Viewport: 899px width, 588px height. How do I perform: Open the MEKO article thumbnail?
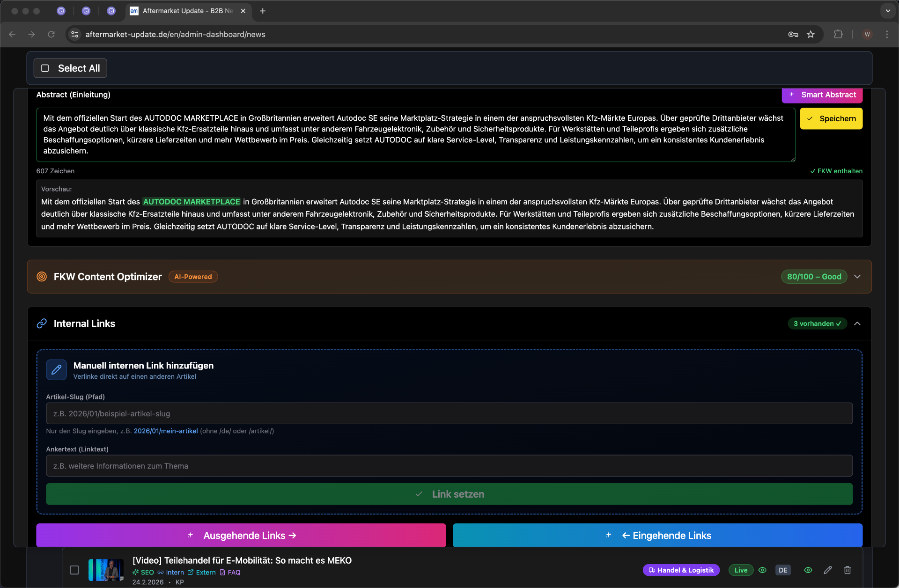pyautogui.click(x=106, y=570)
